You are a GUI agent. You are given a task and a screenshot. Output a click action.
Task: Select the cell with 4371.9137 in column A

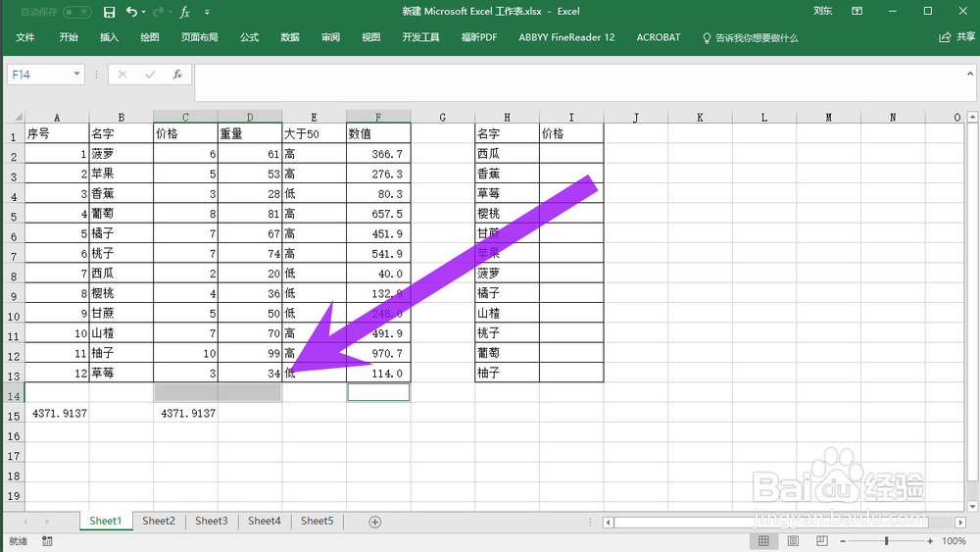tap(57, 413)
